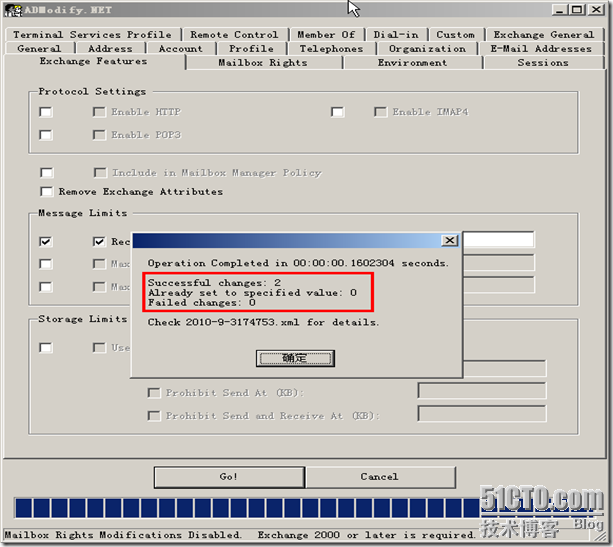The width and height of the screenshot is (613, 547).
Task: Tick the modify checkbox left of Enable POP3
Action: (46, 135)
